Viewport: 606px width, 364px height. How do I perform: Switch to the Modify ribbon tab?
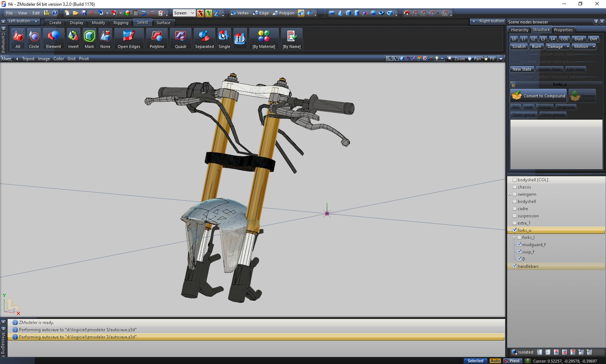click(98, 23)
